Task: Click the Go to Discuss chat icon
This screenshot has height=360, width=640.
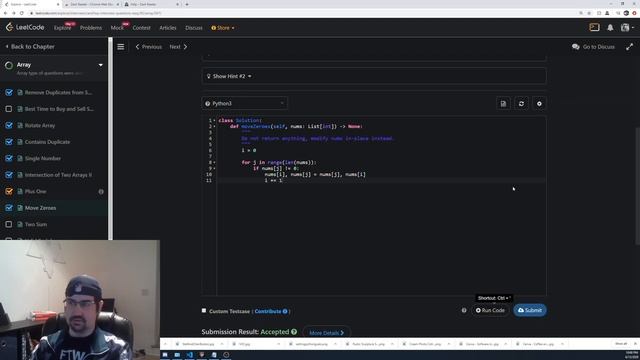Action: 576,47
